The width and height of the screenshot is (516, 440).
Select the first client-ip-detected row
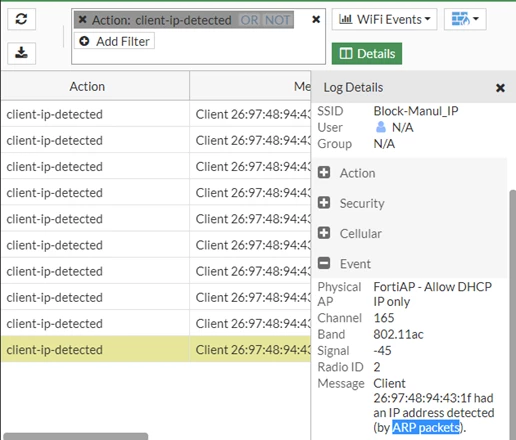click(x=156, y=114)
